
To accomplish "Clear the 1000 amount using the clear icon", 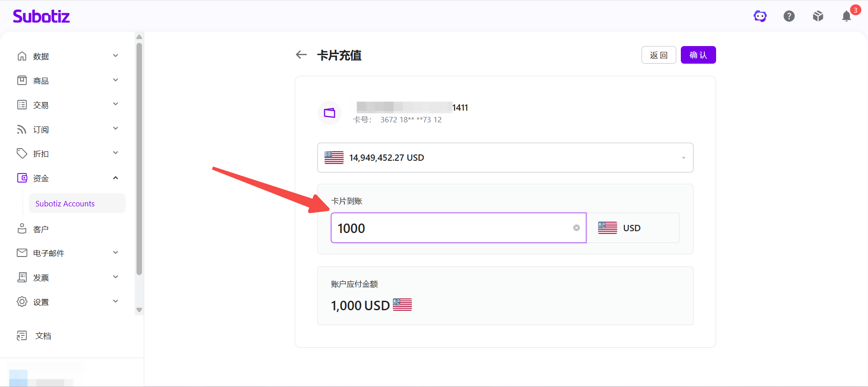I will [x=576, y=228].
